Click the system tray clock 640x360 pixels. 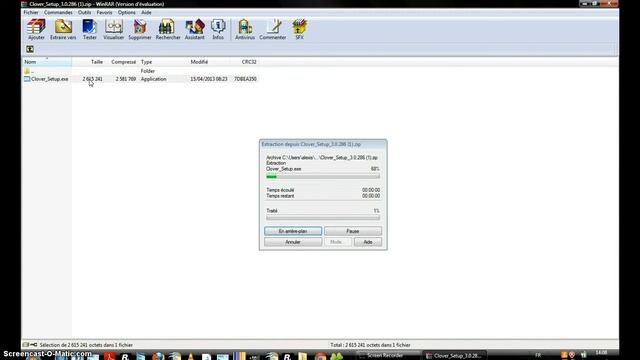601,352
